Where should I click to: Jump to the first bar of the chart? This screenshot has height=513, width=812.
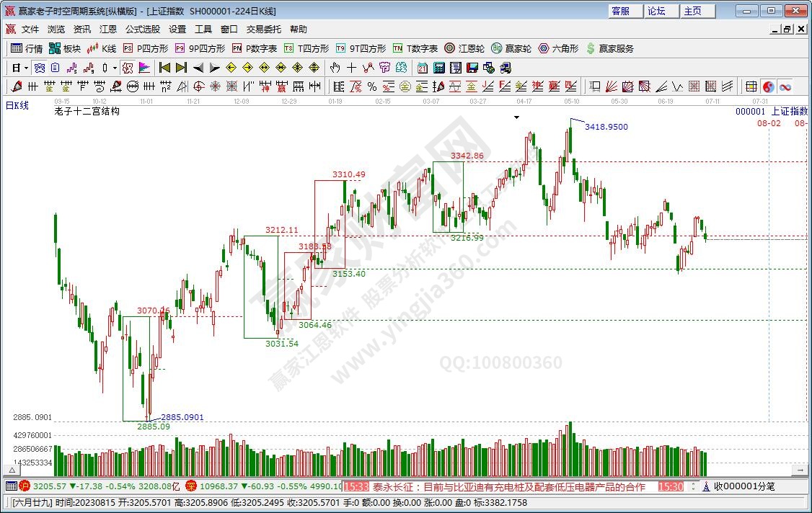(164, 68)
